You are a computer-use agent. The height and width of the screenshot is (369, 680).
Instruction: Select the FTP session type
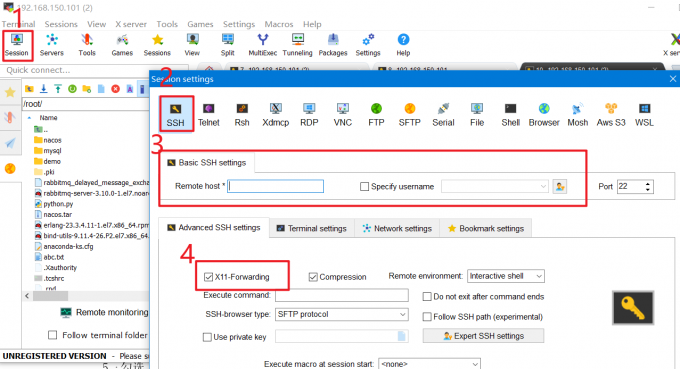(376, 115)
